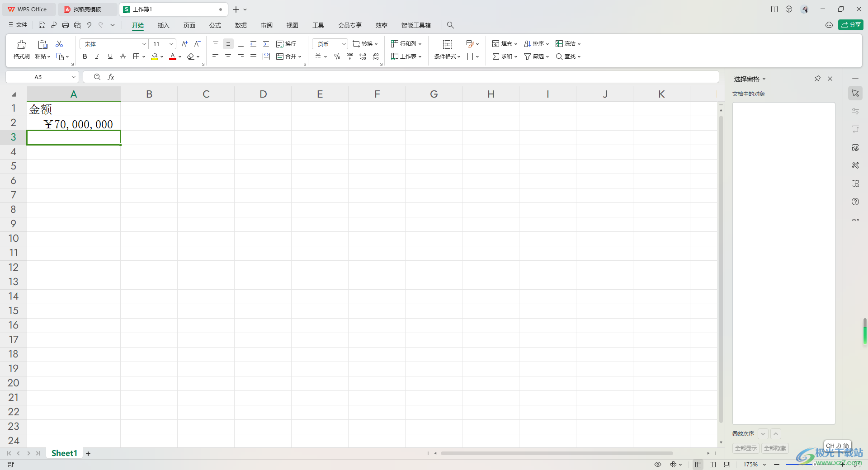Switch to the Insert (插入) tab
Viewport: 868px width, 470px height.
(x=163, y=25)
